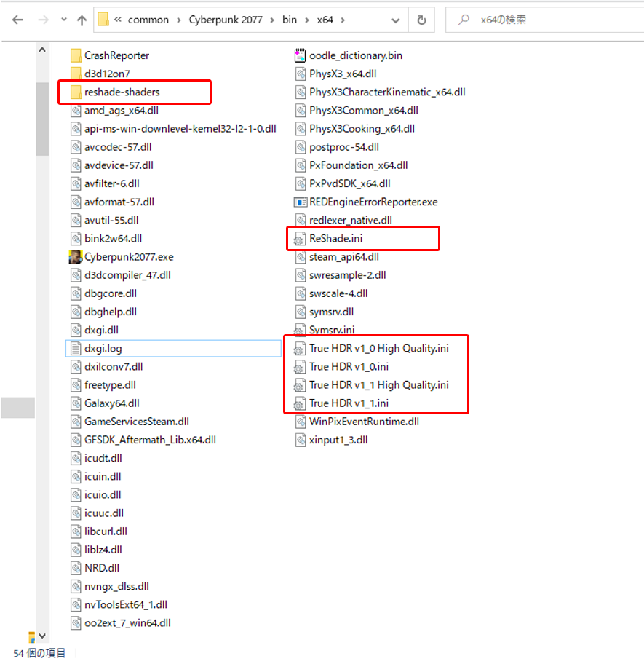The width and height of the screenshot is (644, 664).
Task: Select the oodle_dictionary.bin file icon
Action: 300,55
